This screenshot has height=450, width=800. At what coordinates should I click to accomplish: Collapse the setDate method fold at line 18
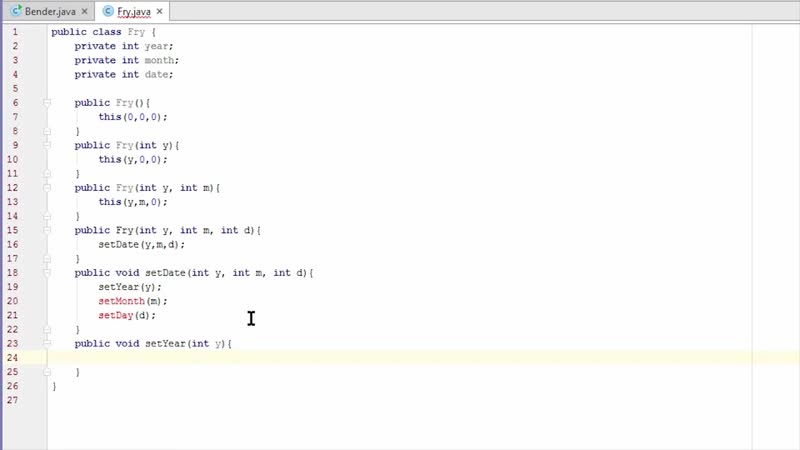(x=47, y=273)
